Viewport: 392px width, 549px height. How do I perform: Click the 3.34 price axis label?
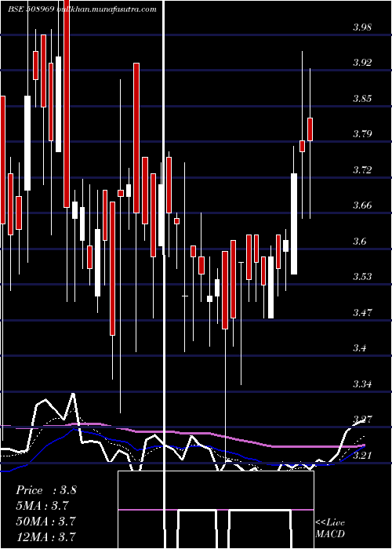pos(362,384)
